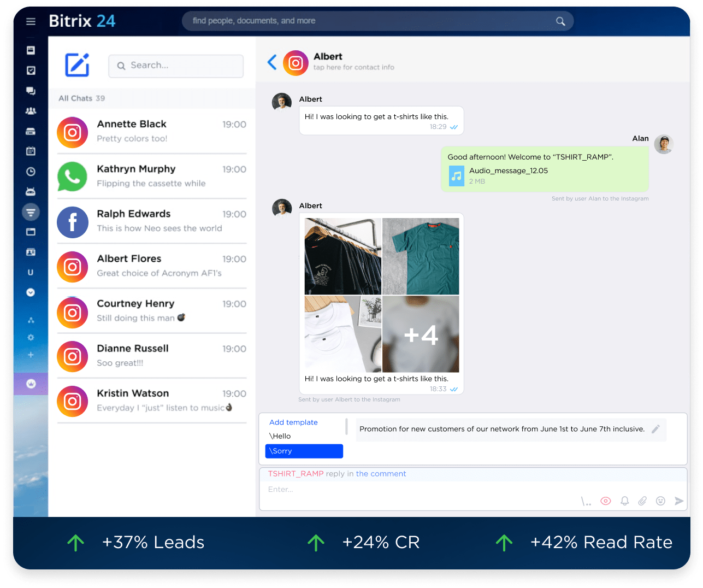Click "the comment" link
Screen dimensions: 703x588
pyautogui.click(x=381, y=474)
